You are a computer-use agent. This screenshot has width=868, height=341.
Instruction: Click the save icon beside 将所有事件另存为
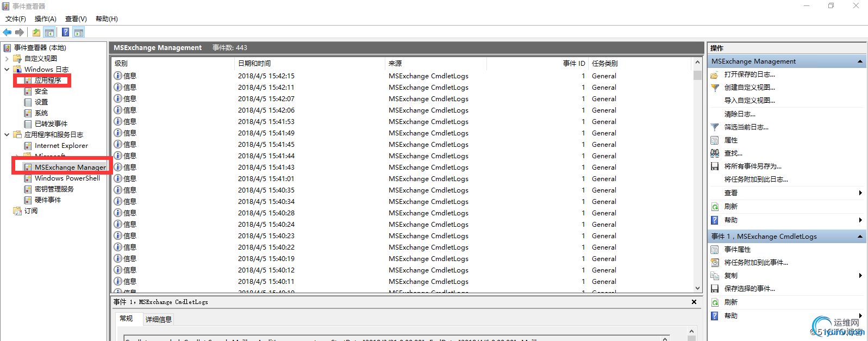pos(715,166)
